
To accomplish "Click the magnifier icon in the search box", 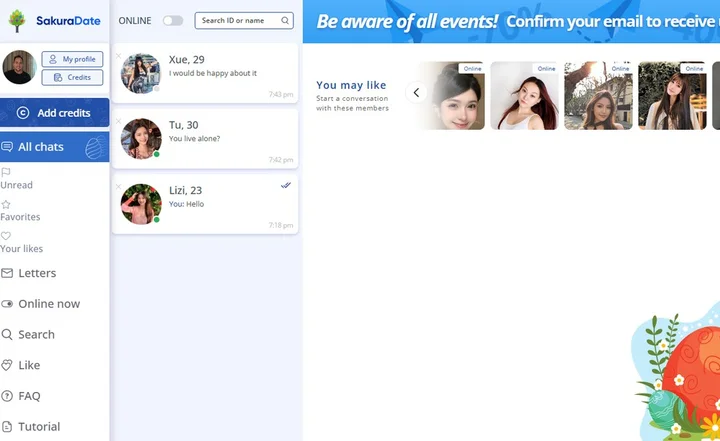I will click(285, 20).
